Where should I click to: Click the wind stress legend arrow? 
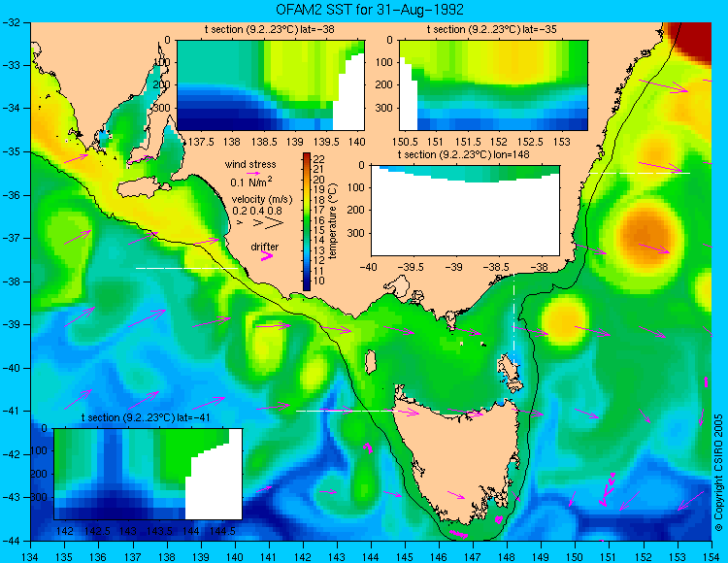coord(253,173)
